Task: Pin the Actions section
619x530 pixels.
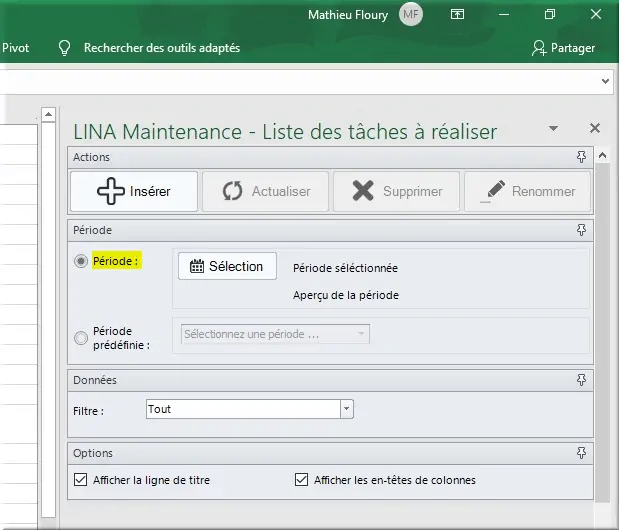Action: [x=582, y=157]
